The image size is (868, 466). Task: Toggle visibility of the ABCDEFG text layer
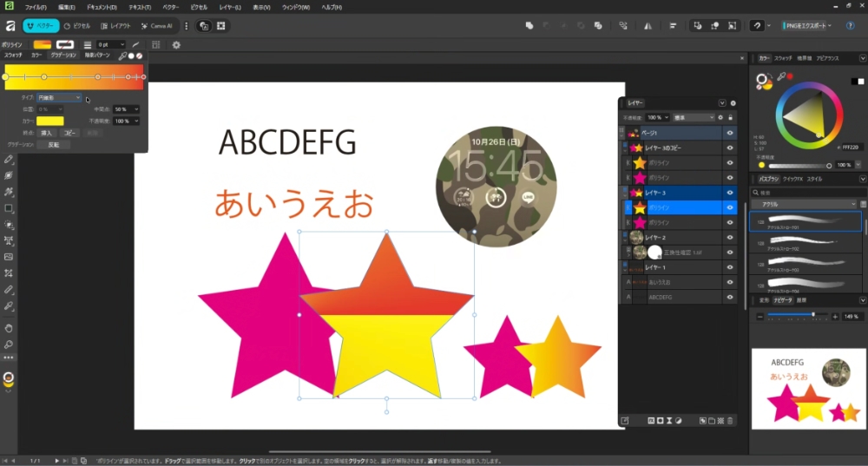[730, 297]
